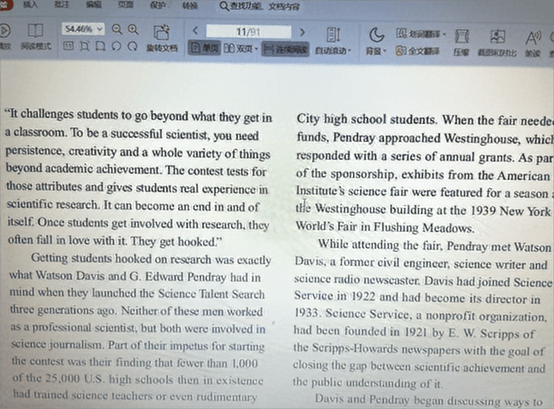Open the 插入 (Insert) menu tab

click(30, 5)
